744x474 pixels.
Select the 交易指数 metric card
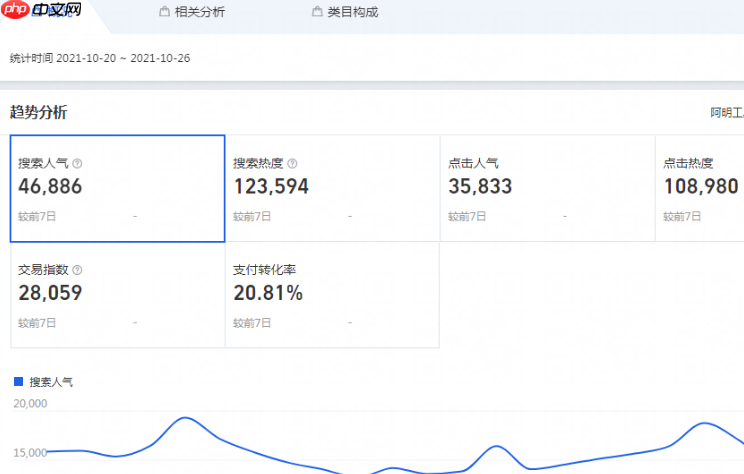click(x=117, y=295)
